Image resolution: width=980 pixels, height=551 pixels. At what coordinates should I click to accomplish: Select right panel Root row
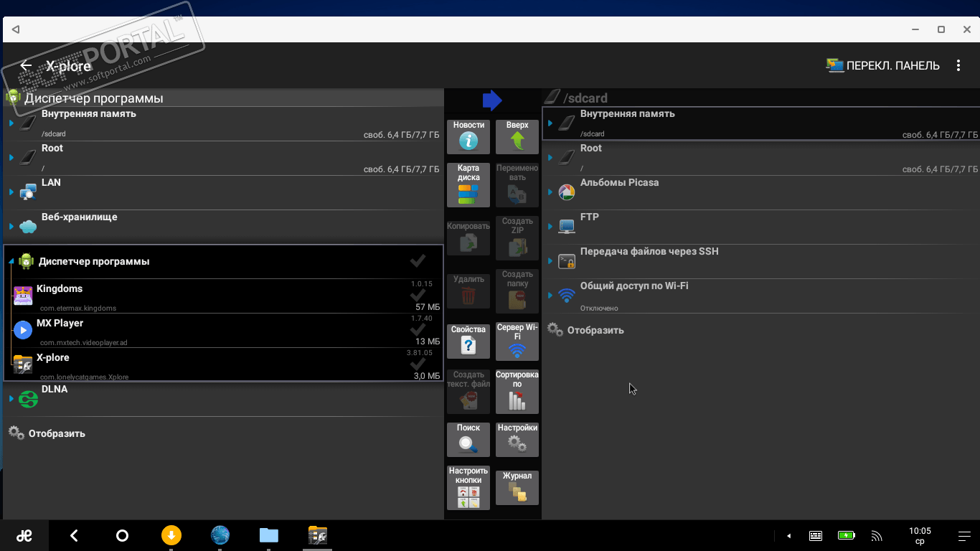click(x=760, y=158)
